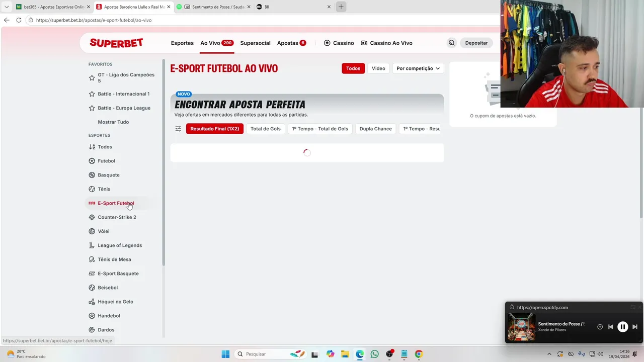This screenshot has height=362, width=644.
Task: Open Esportes in top navigation
Action: [182, 43]
